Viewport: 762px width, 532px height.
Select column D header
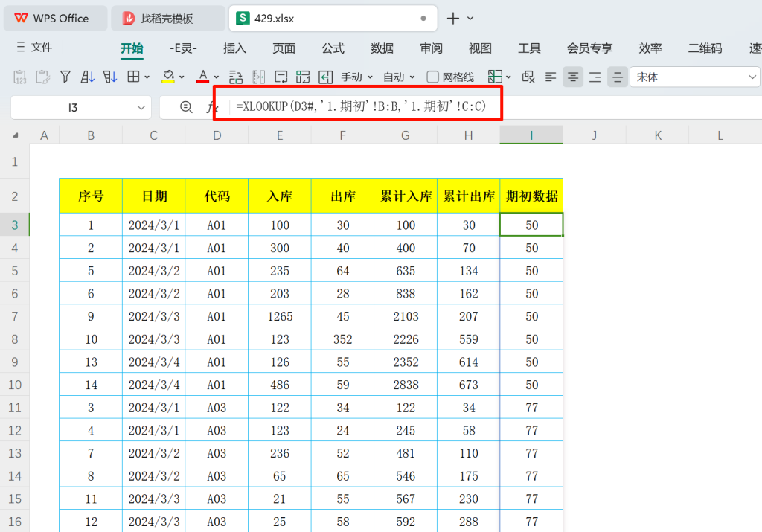coord(217,135)
